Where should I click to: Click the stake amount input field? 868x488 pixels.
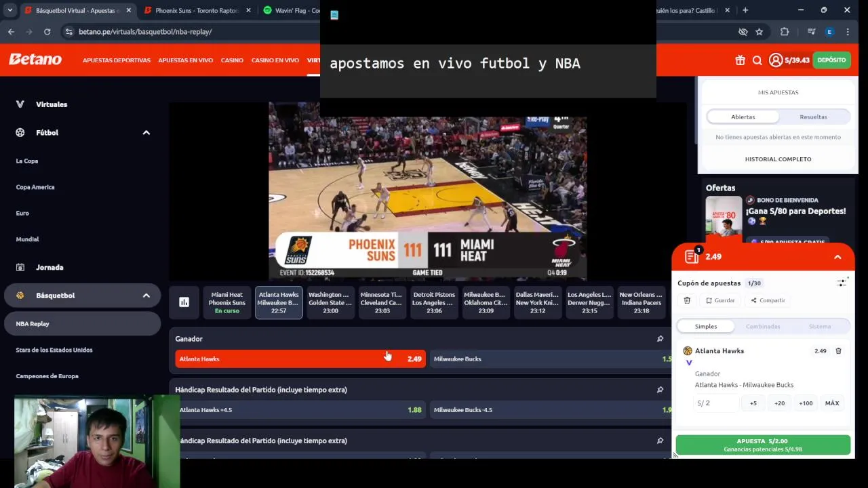(x=716, y=403)
